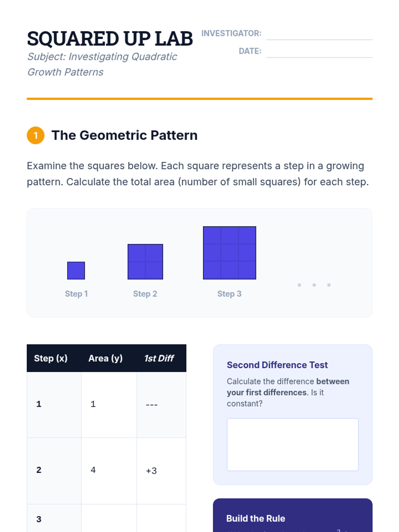Click the single blue Step 1 square
This screenshot has width=399, height=532.
pyautogui.click(x=76, y=271)
